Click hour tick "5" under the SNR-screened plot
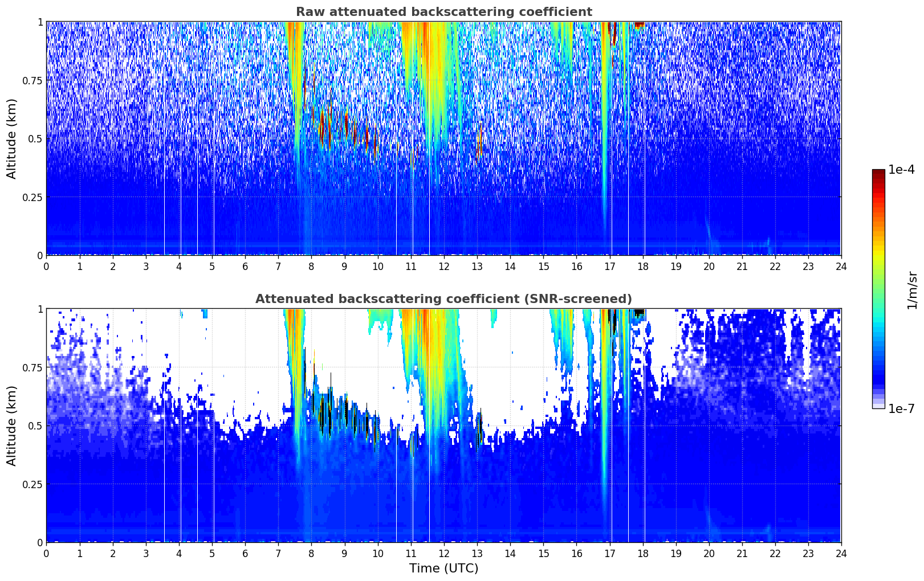 (212, 553)
